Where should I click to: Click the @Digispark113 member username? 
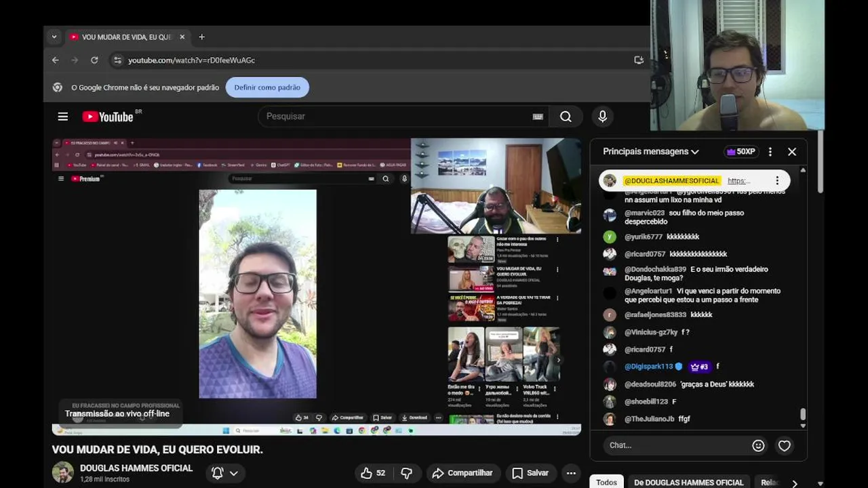[x=649, y=367]
